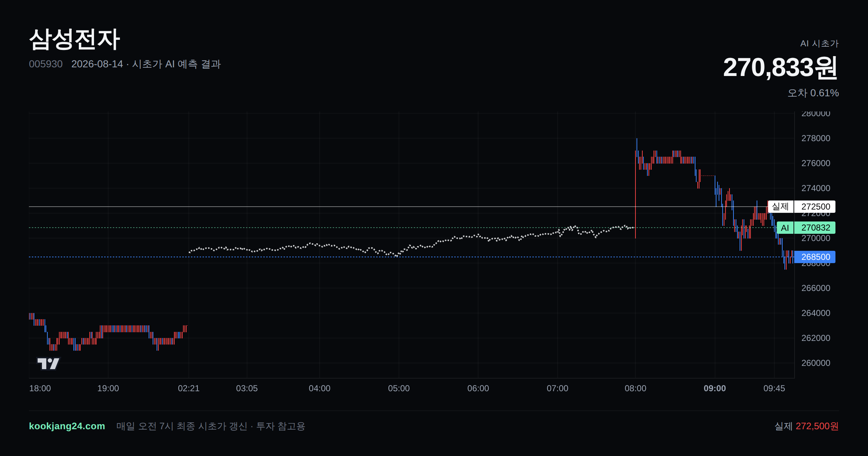This screenshot has width=868, height=456.
Task: Click the TradingView logo icon
Action: (x=48, y=363)
